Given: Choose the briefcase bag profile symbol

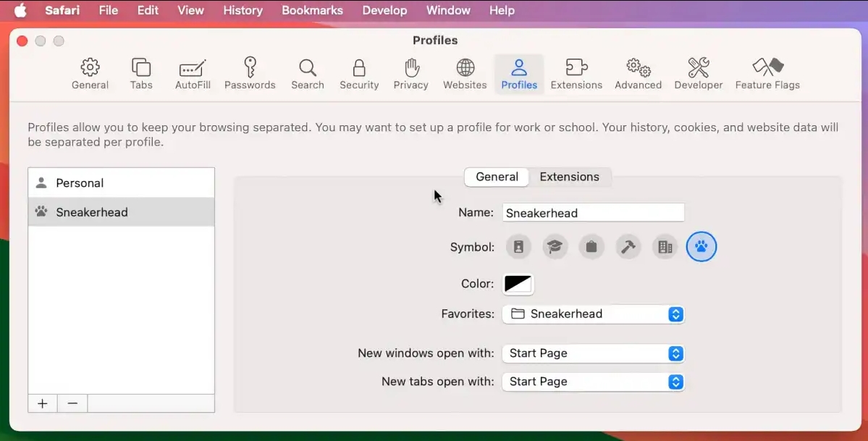Looking at the screenshot, I should coord(591,246).
